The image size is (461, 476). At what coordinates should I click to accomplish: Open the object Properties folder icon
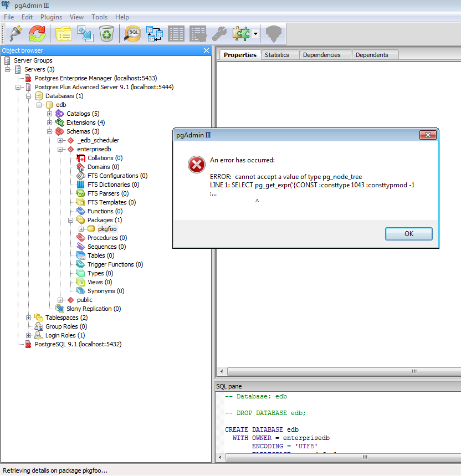click(x=63, y=34)
